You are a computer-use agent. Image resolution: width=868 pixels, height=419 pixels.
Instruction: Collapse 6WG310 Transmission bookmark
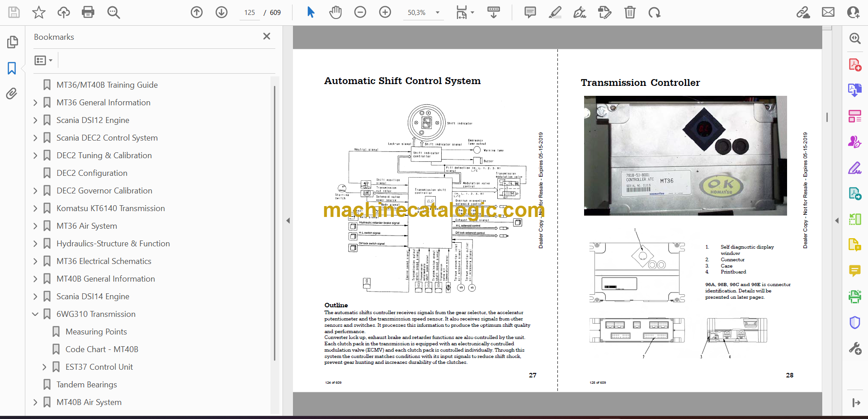click(35, 314)
